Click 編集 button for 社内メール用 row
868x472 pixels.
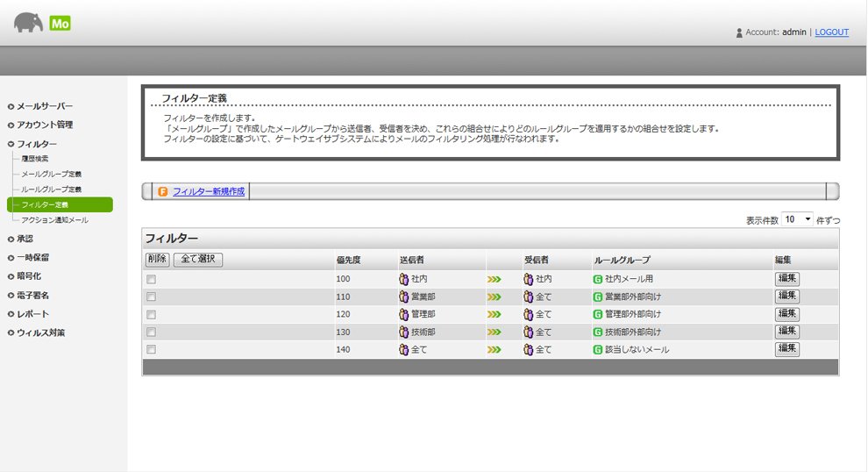pos(786,279)
